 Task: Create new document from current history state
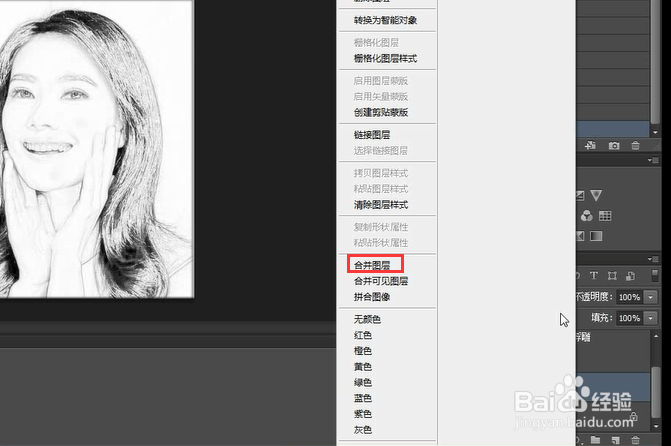coord(591,146)
